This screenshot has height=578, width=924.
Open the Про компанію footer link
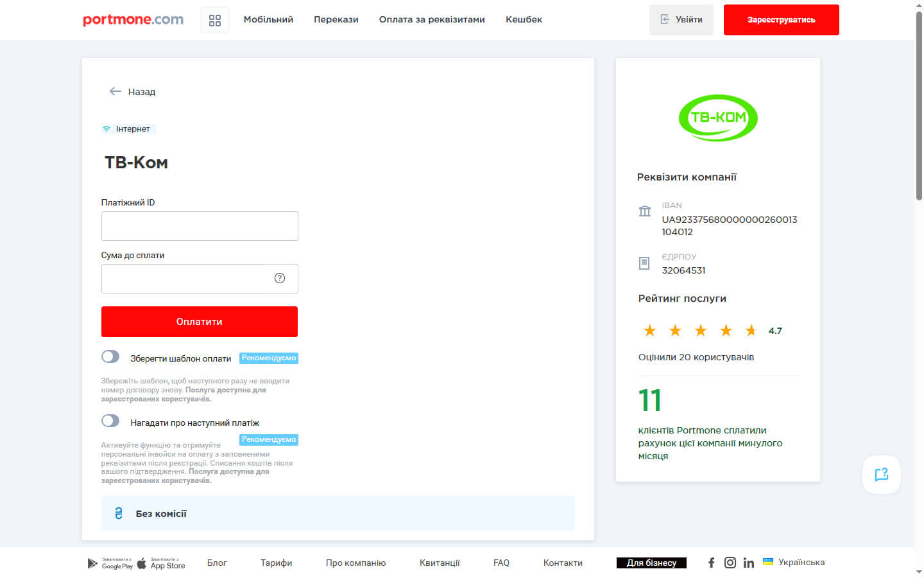(x=356, y=563)
